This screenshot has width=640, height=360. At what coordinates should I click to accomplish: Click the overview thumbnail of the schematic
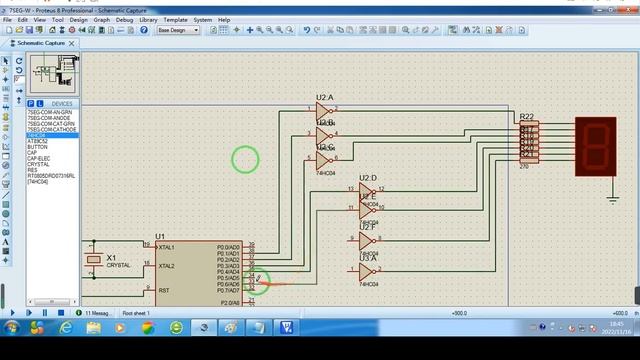coord(53,74)
